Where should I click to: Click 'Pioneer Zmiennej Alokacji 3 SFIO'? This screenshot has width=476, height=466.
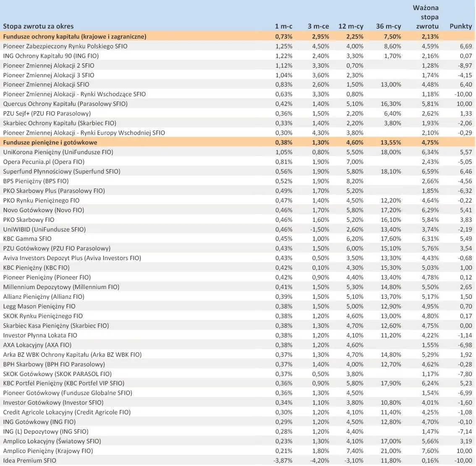(x=49, y=75)
